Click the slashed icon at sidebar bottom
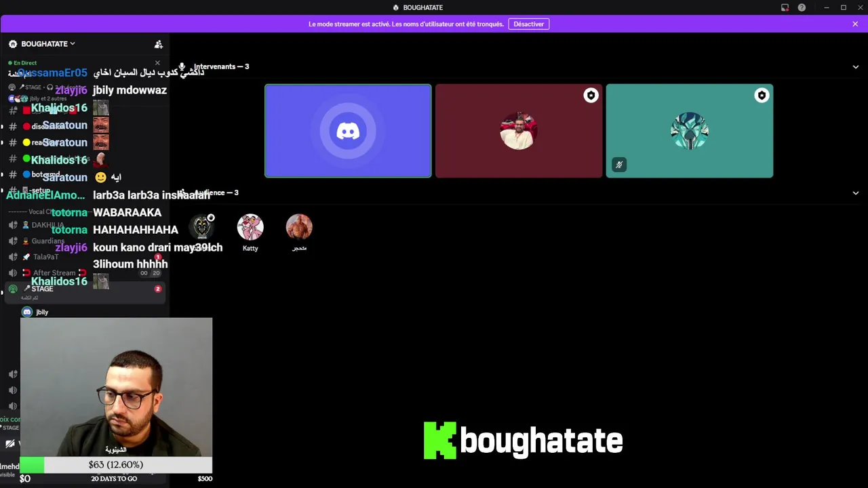This screenshot has height=488, width=868. click(9, 444)
